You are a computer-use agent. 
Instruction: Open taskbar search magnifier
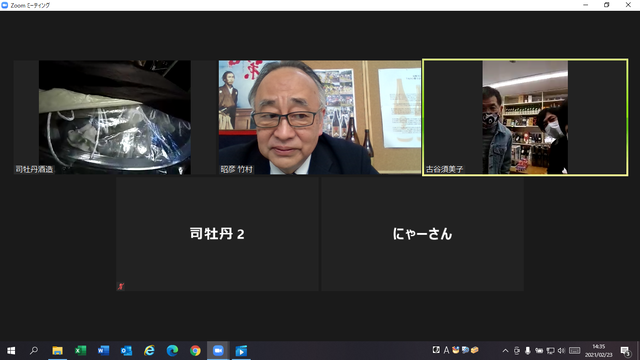tap(34, 351)
